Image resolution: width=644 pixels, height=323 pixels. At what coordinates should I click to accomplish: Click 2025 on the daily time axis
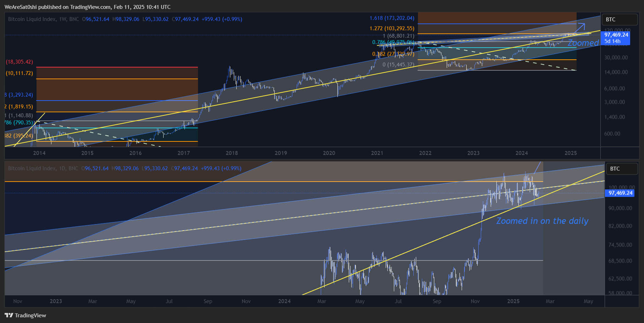point(513,301)
